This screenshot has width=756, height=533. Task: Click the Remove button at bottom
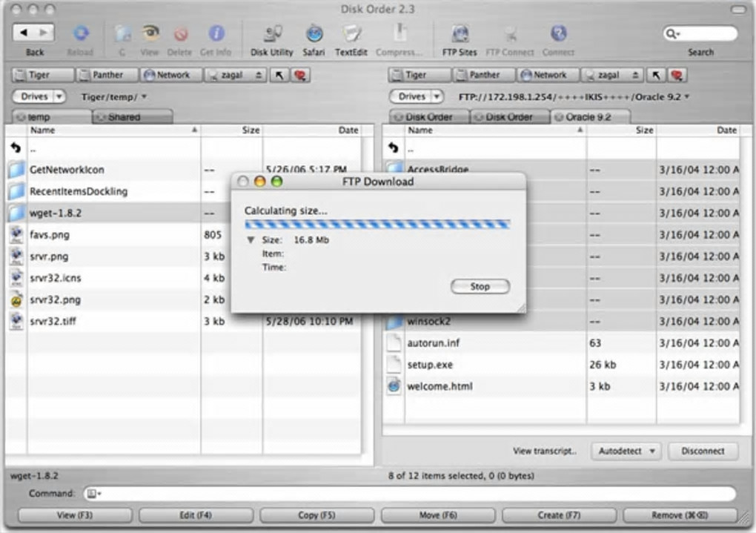pyautogui.click(x=680, y=515)
